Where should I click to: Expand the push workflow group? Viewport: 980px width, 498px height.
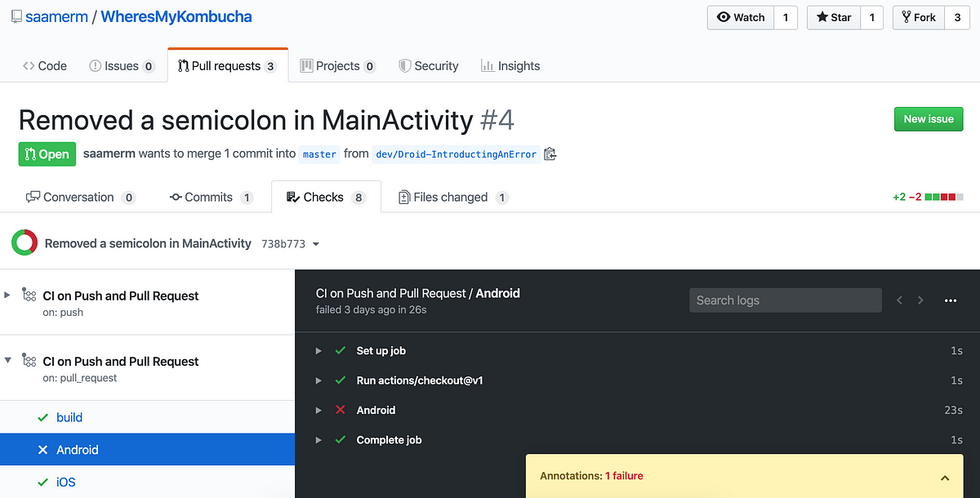pyautogui.click(x=8, y=295)
